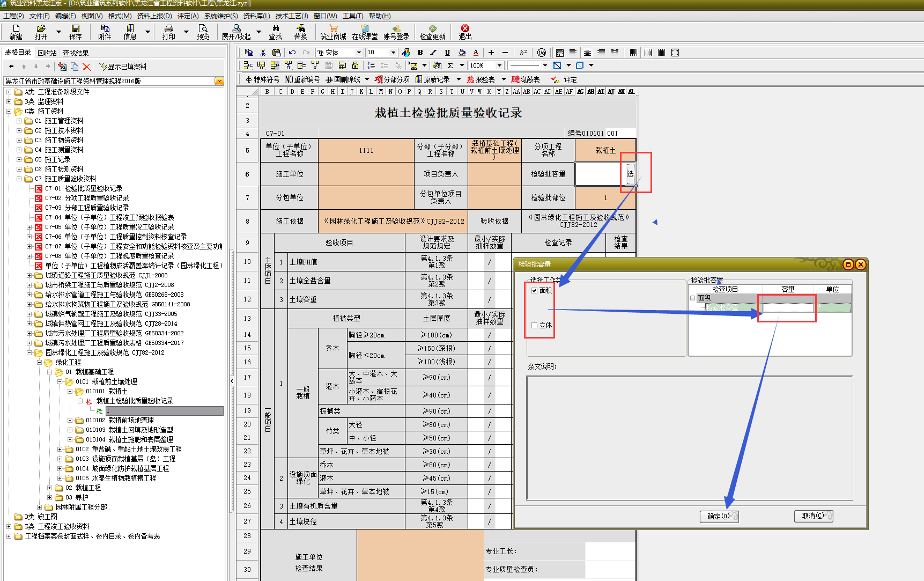Open the 查找 binoculars search tool

tap(275, 32)
